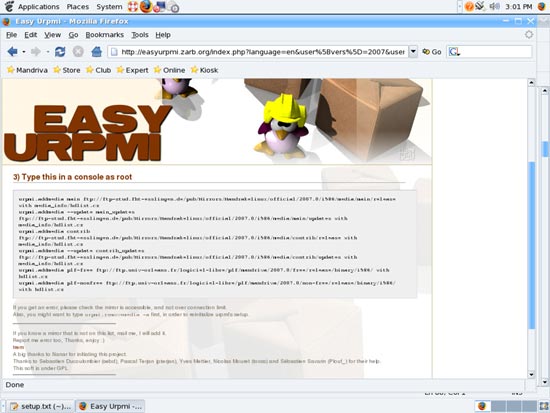The width and height of the screenshot is (550, 413).
Task: Open the Kiosk bookmark
Action: (x=204, y=70)
